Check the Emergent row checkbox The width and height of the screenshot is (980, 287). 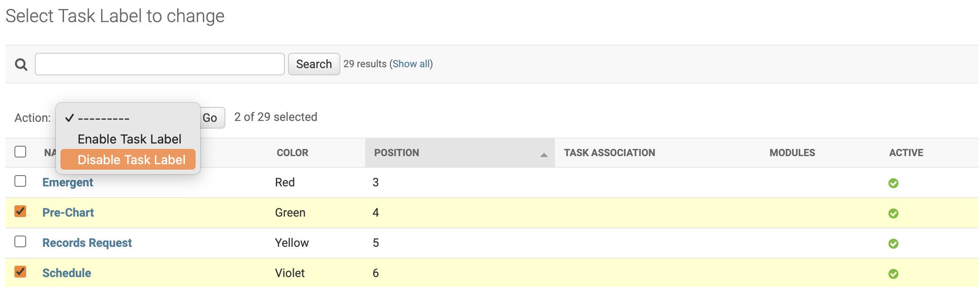20,181
